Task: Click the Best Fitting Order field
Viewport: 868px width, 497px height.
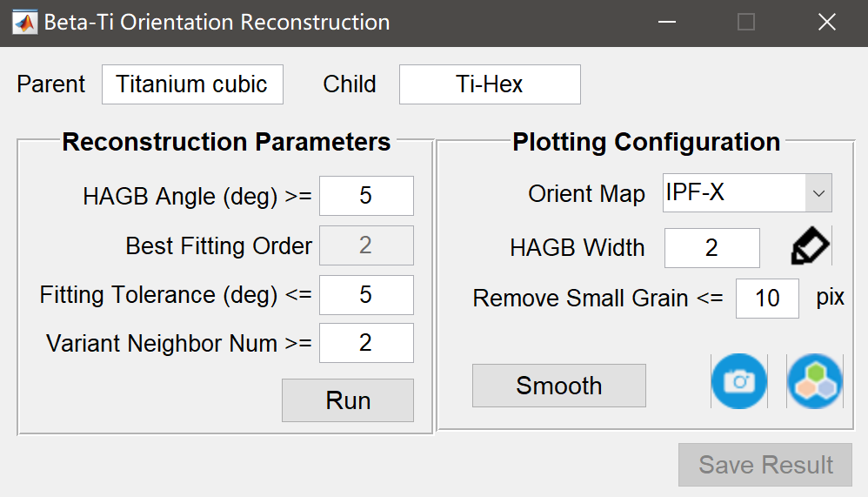Action: 366,245
